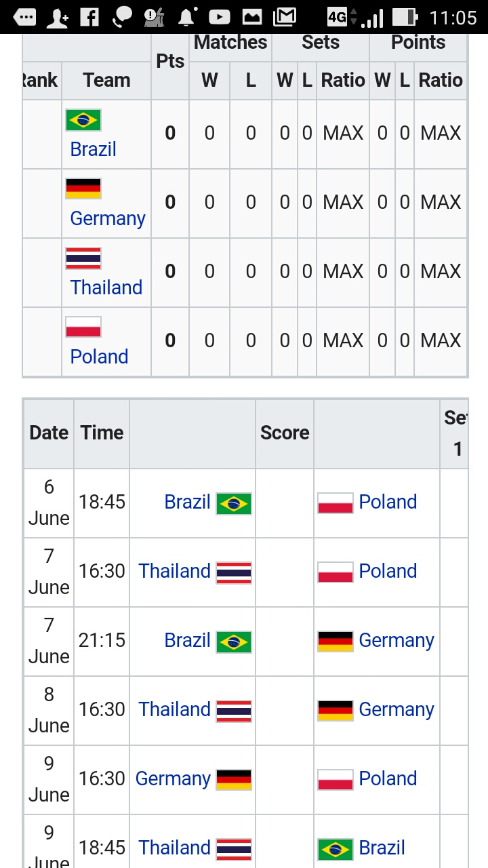Open Thailand link in 7 June 16:30 match
Viewport: 488px width, 868px height.
coord(175,571)
